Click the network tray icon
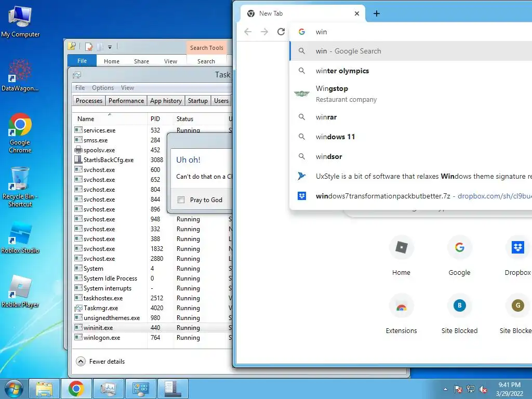The image size is (532, 399). pyautogui.click(x=471, y=389)
